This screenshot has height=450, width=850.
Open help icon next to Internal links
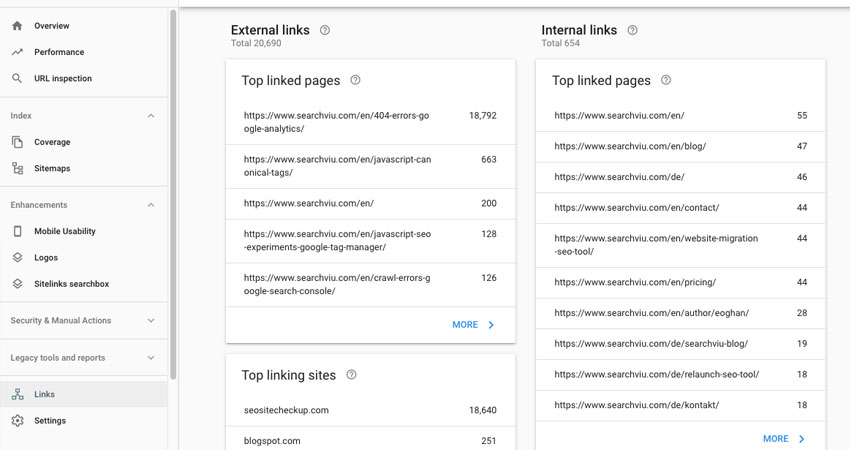(x=632, y=30)
